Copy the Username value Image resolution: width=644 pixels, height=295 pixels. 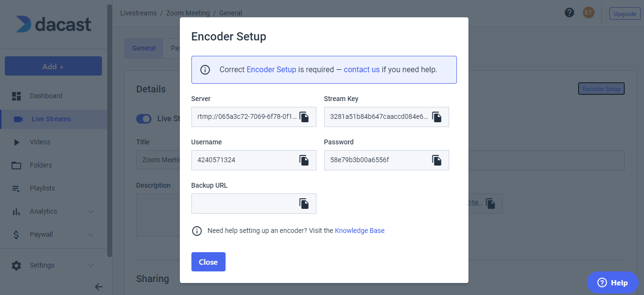coord(304,160)
